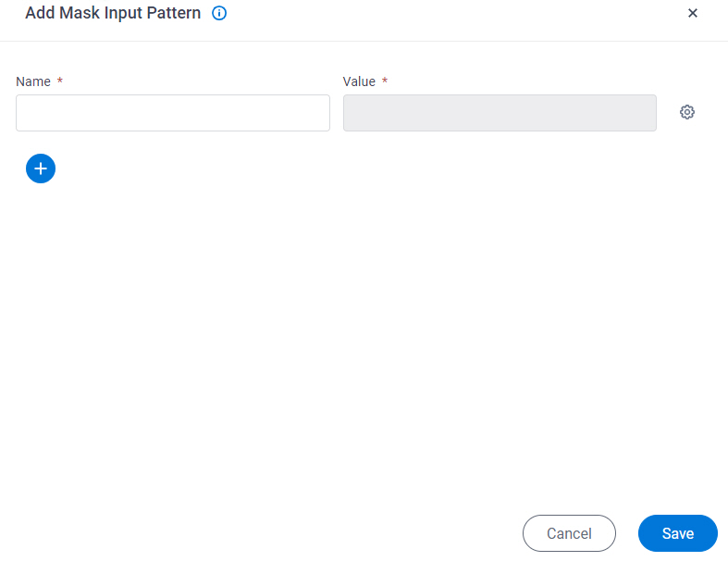Click the Name field label

(x=33, y=81)
